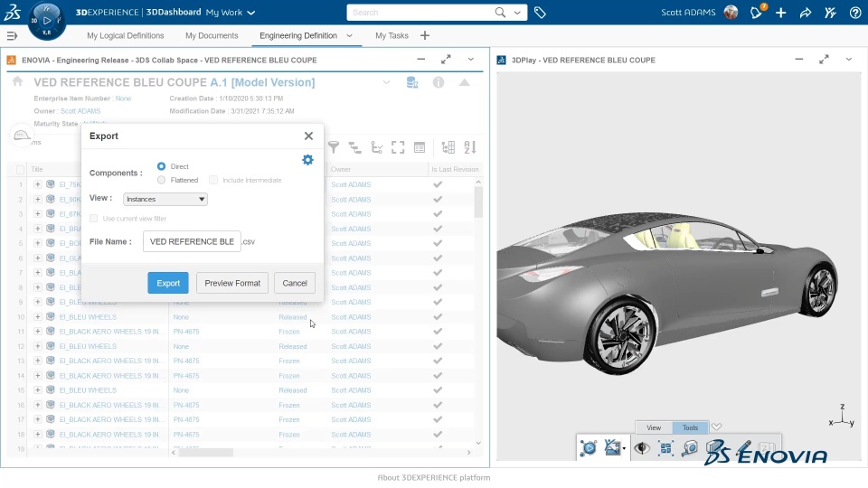The width and height of the screenshot is (868, 488).
Task: Switch to My Logical Definitions tab
Action: pyautogui.click(x=125, y=35)
